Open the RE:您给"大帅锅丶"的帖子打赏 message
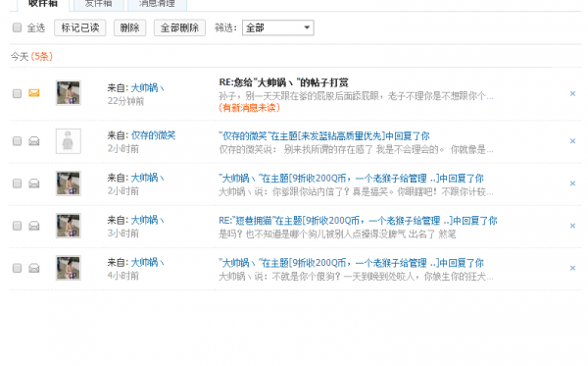 [x=283, y=82]
